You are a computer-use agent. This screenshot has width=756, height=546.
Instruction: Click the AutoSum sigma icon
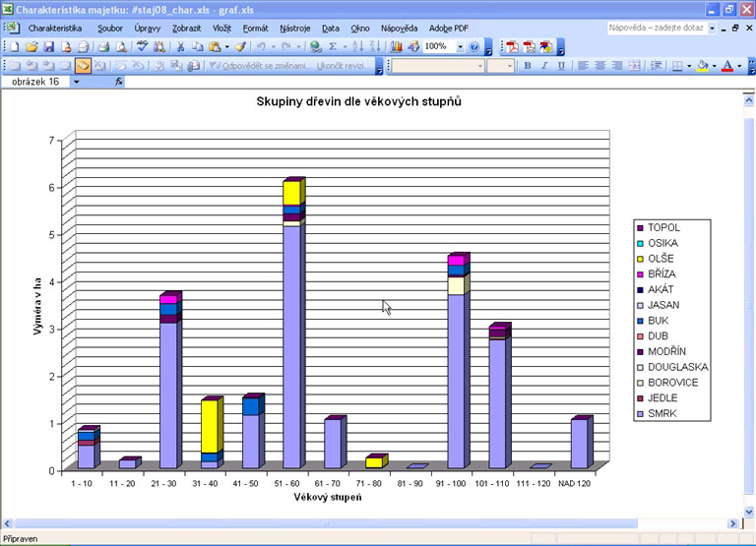pyautogui.click(x=333, y=46)
